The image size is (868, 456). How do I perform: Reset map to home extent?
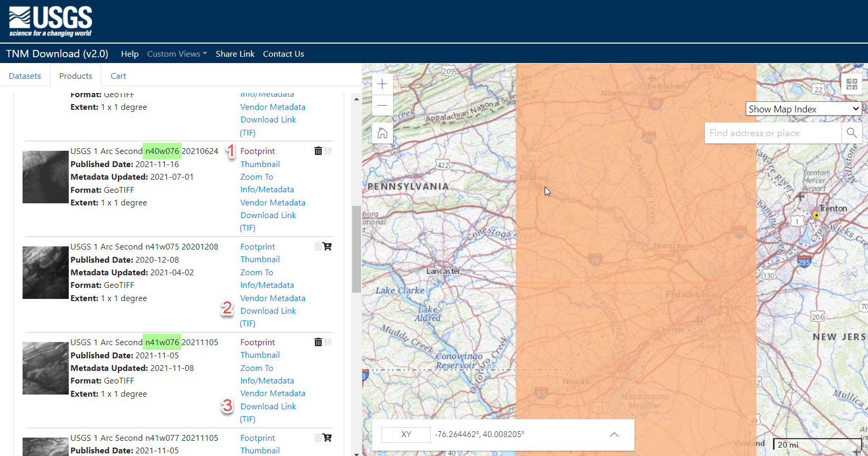pos(382,133)
